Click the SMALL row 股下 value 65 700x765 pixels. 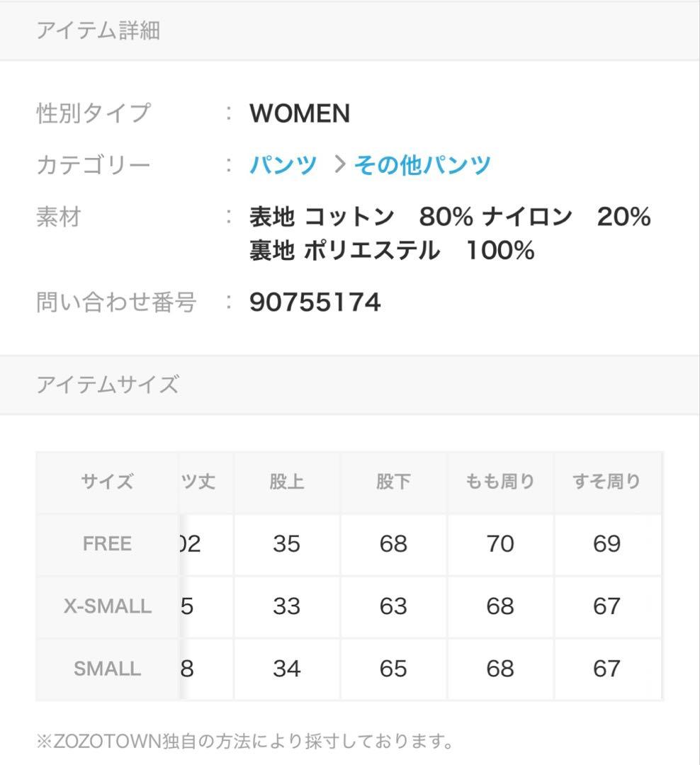393,669
